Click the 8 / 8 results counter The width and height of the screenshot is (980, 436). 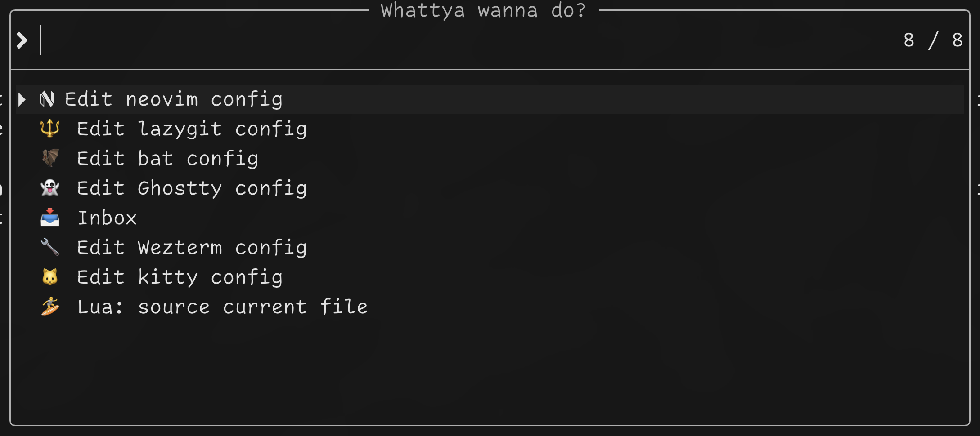coord(932,40)
